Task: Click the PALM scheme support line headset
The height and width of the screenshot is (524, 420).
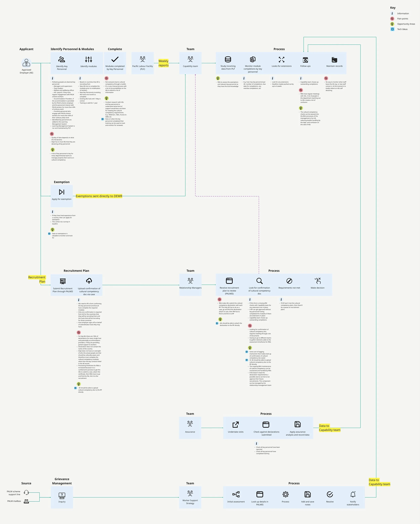Action: 27,493
